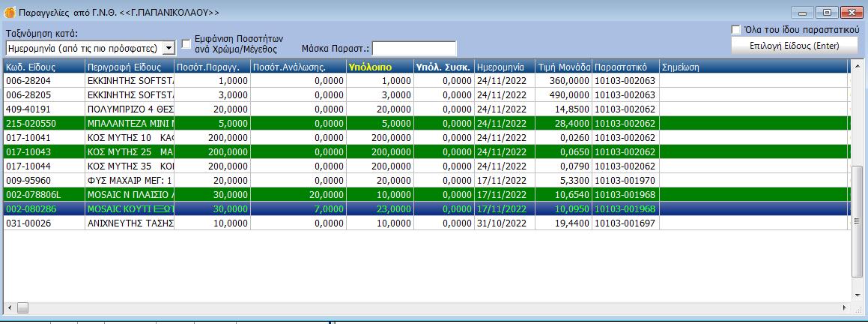Image resolution: width=868 pixels, height=324 pixels.
Task: Click the Παραστατικό column header
Action: (x=625, y=67)
